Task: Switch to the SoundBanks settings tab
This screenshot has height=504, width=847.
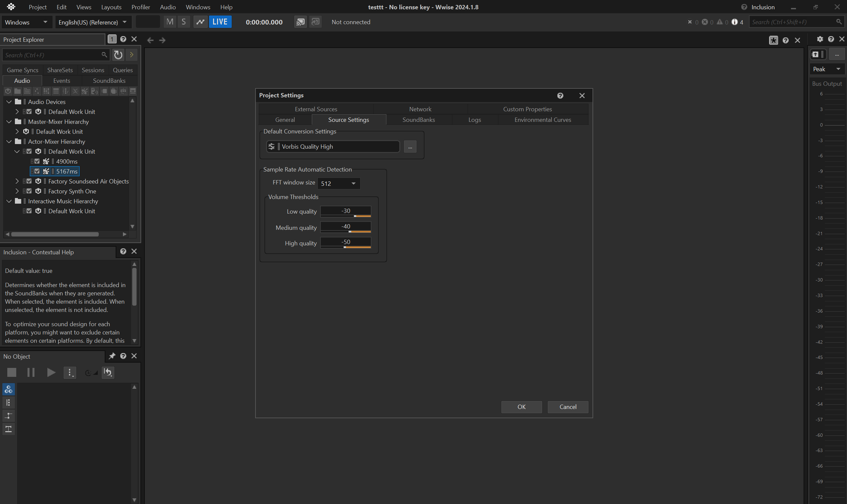Action: [x=418, y=120]
